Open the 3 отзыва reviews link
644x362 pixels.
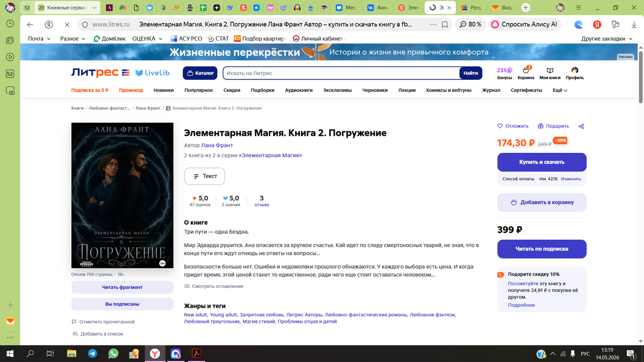coord(261,201)
